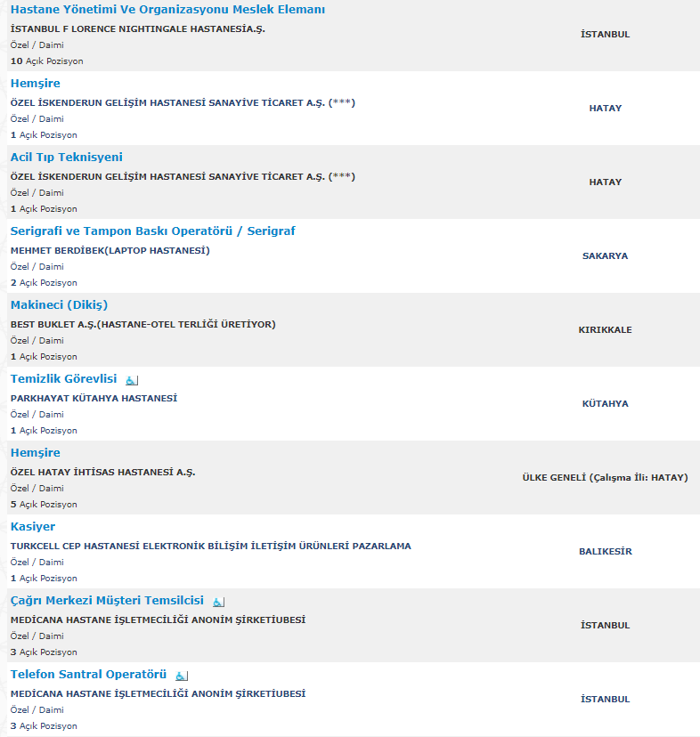The image size is (700, 737).
Task: Click the disability icon beside Çağrı Merkezi Müşteri Temsilcisi
Action: (219, 602)
